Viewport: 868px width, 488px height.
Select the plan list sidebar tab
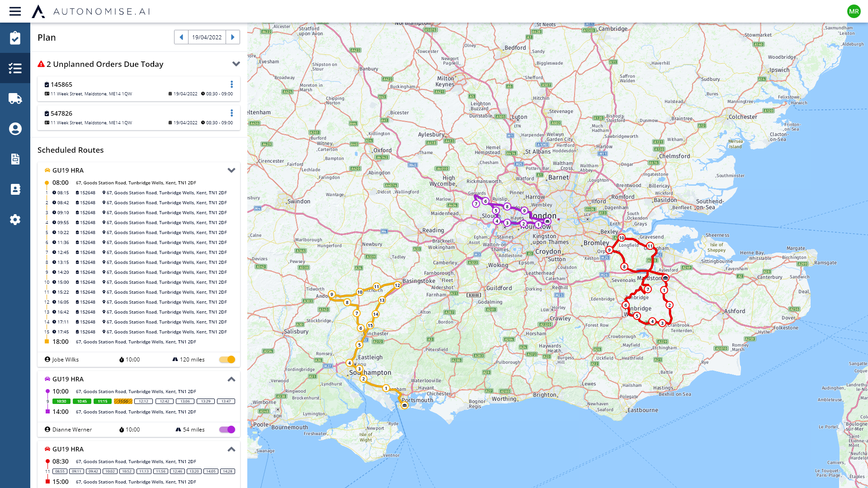(x=15, y=68)
